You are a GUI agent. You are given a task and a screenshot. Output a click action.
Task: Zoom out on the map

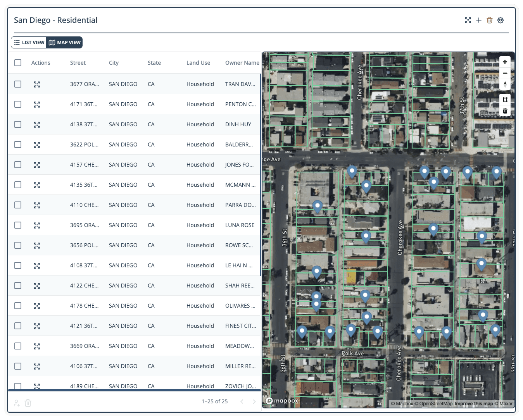[505, 73]
